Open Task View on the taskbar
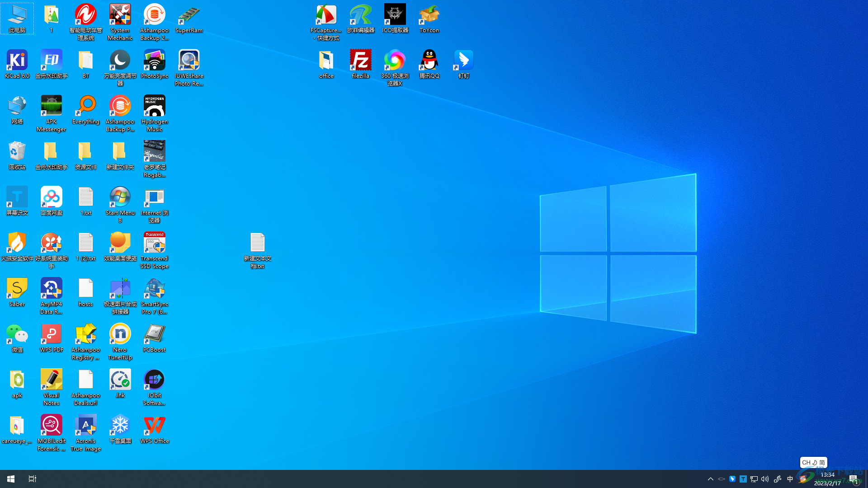The image size is (868, 488). pyautogui.click(x=32, y=479)
